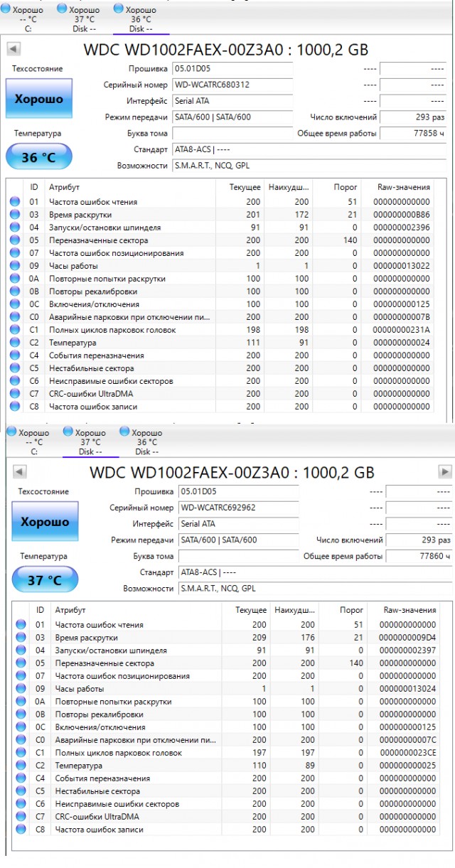Click orb beside Частота ошибок чтения, 36 °C view

click(14, 202)
